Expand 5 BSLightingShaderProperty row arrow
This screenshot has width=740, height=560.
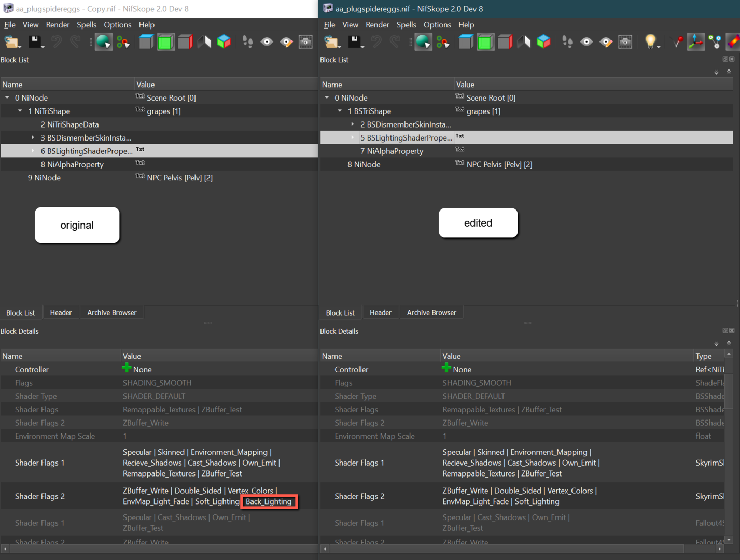pos(353,137)
